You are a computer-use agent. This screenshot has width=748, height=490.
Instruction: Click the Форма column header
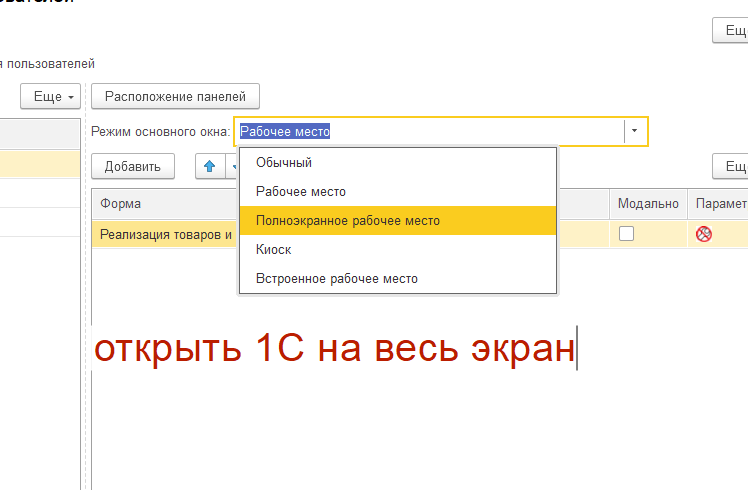click(x=165, y=204)
